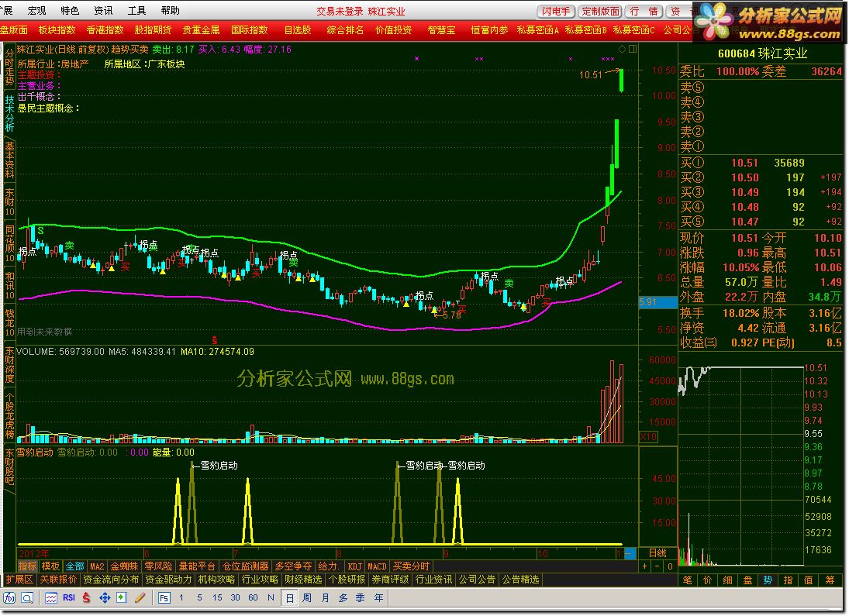
Task: Select the 指标 indicator tab
Action: point(28,566)
